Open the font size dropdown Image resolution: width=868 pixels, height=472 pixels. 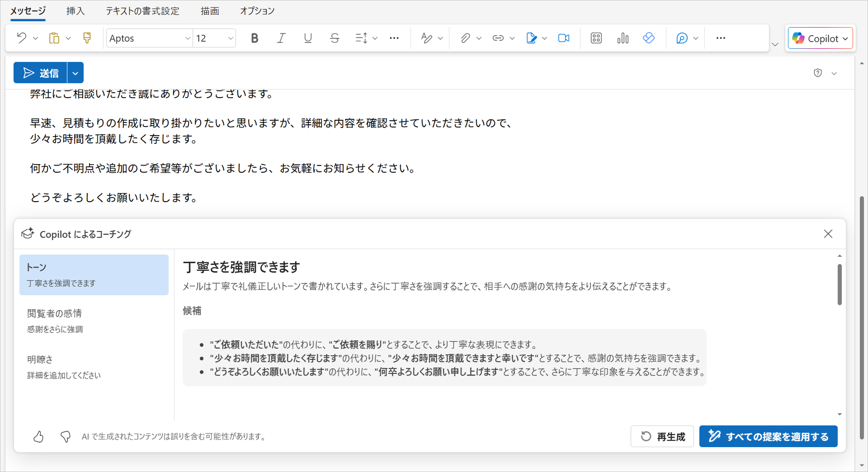(230, 38)
